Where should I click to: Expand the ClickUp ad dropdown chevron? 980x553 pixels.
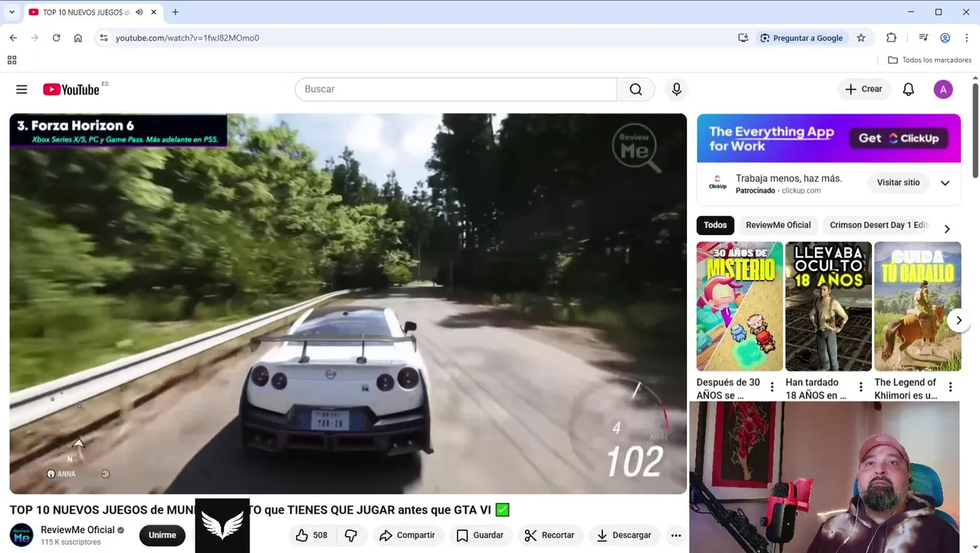(x=945, y=183)
